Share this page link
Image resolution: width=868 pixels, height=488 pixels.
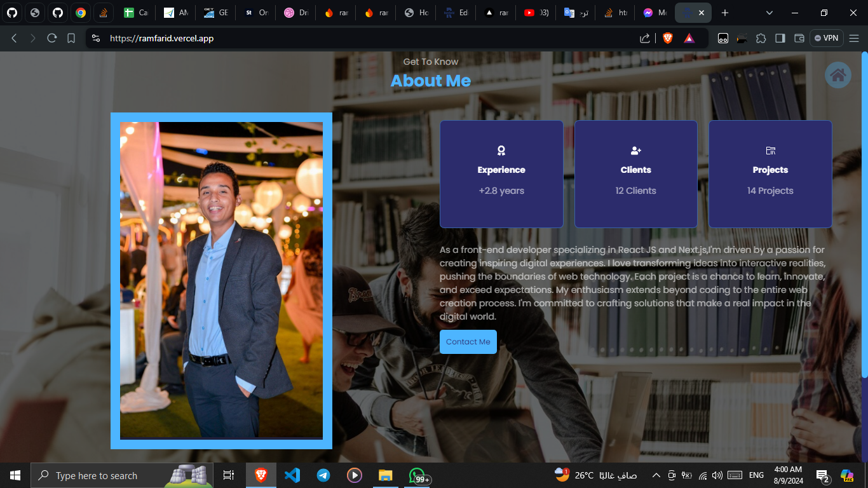tap(645, 38)
